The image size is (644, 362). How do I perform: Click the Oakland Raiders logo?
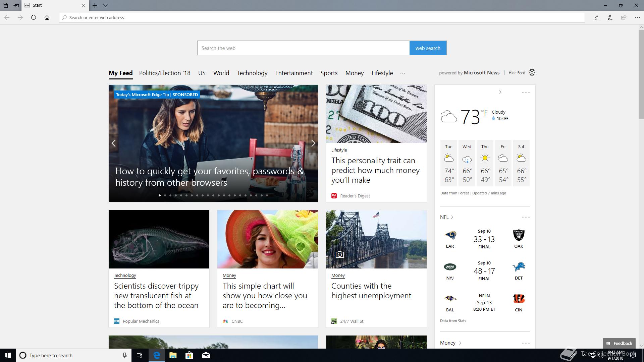click(519, 235)
